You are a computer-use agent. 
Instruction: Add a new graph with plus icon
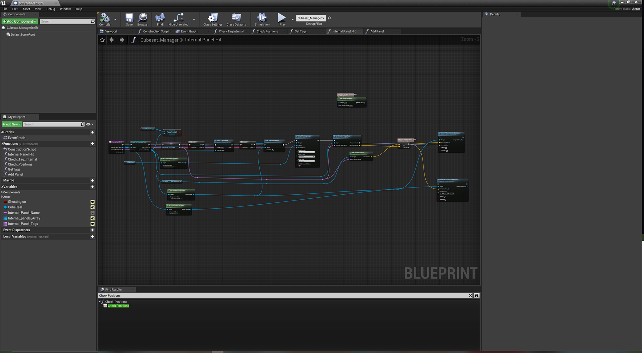[x=92, y=132]
